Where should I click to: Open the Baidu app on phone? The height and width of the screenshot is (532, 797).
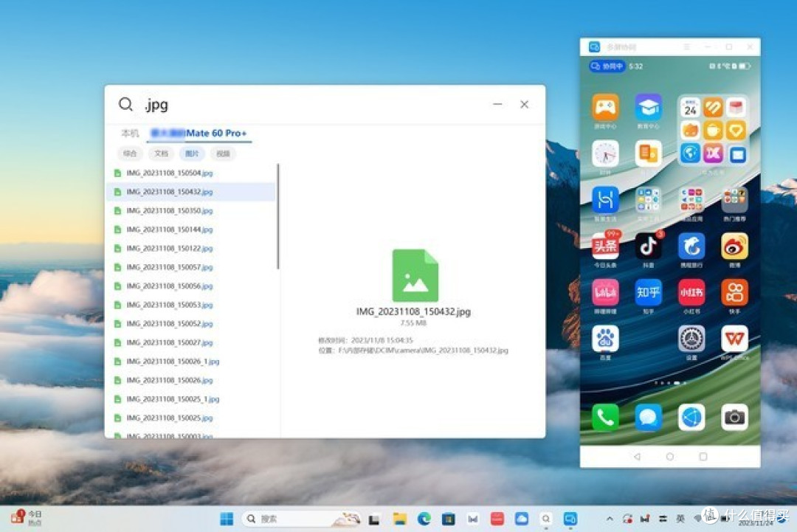605,339
